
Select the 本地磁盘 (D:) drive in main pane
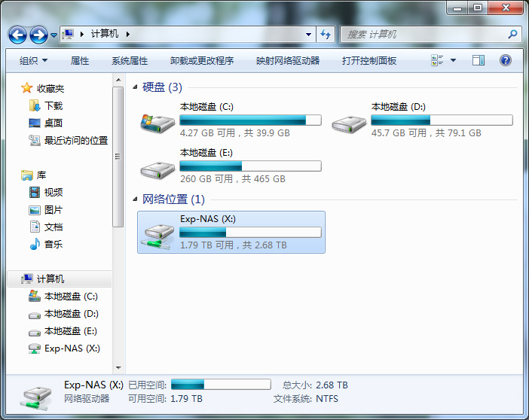coord(350,120)
